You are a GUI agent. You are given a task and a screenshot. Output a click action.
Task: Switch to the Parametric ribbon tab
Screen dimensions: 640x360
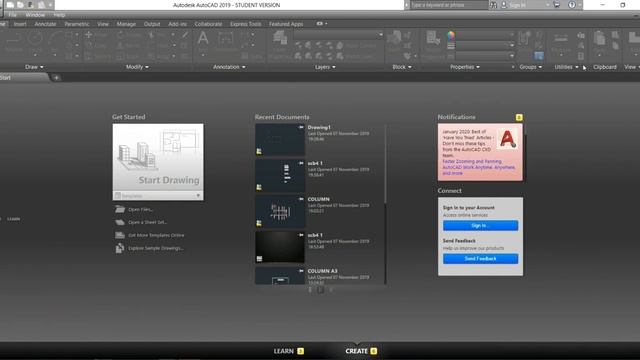77,24
